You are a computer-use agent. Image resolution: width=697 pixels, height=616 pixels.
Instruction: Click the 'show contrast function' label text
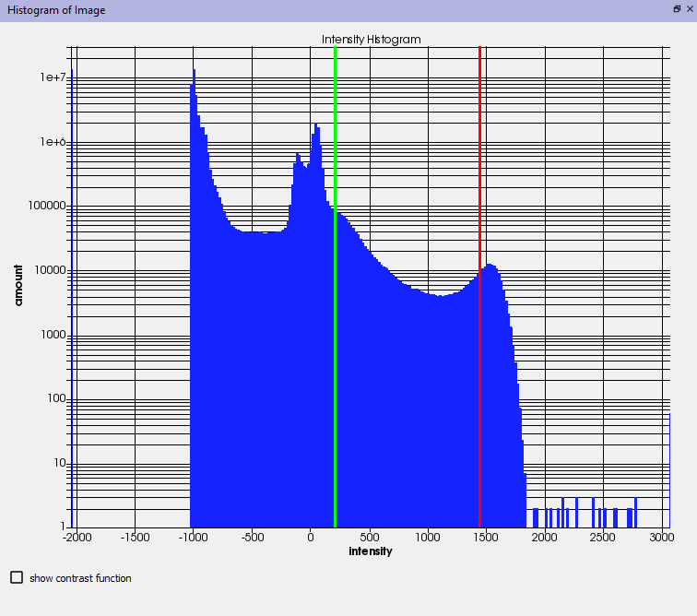80,578
